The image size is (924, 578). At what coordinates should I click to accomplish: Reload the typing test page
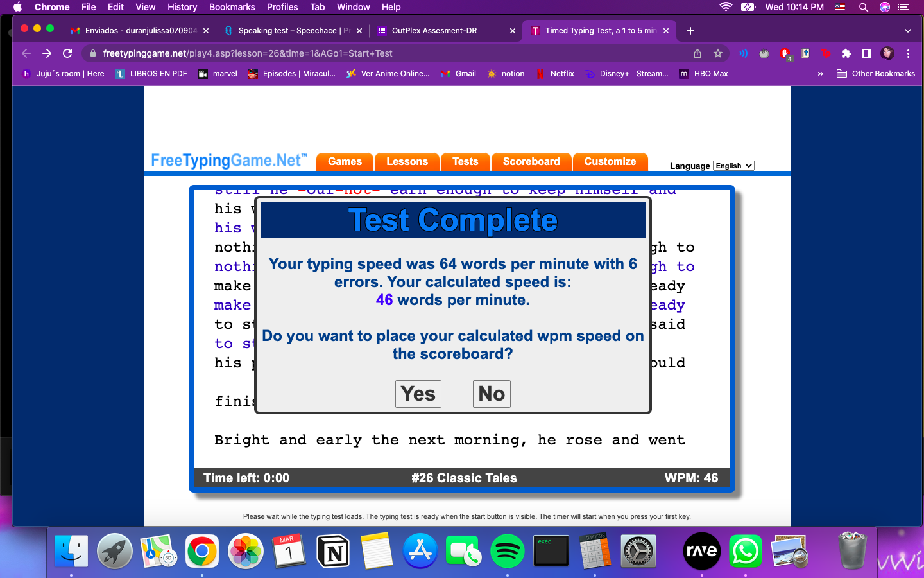coord(67,53)
